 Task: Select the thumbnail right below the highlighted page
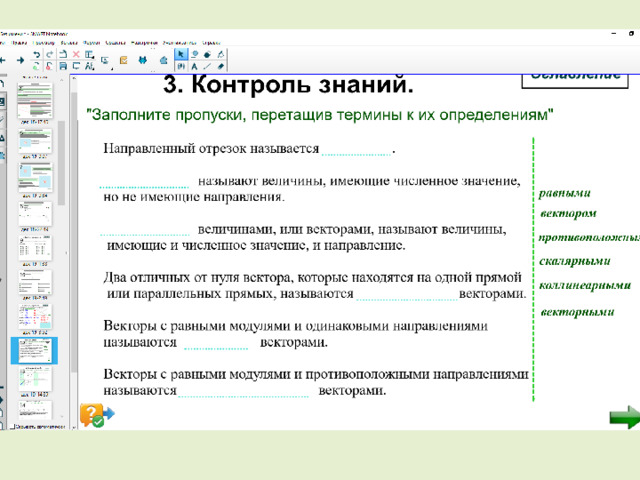point(35,379)
